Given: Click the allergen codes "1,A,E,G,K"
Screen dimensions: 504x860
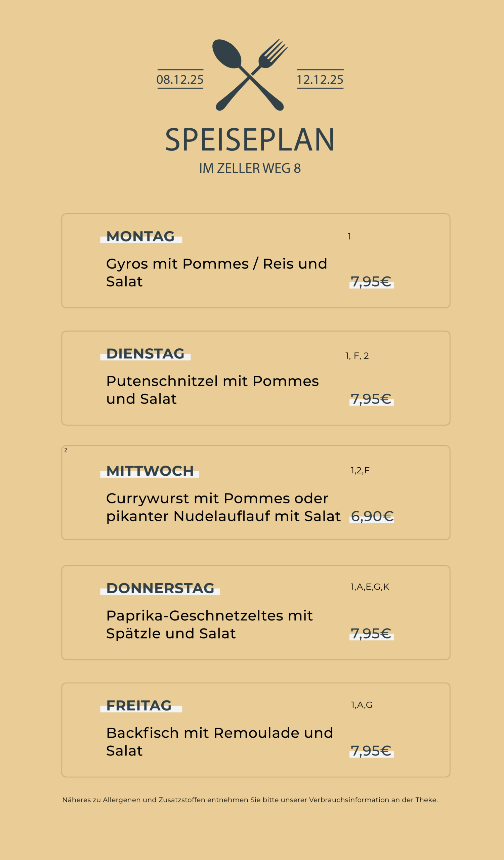Looking at the screenshot, I should click(370, 587).
